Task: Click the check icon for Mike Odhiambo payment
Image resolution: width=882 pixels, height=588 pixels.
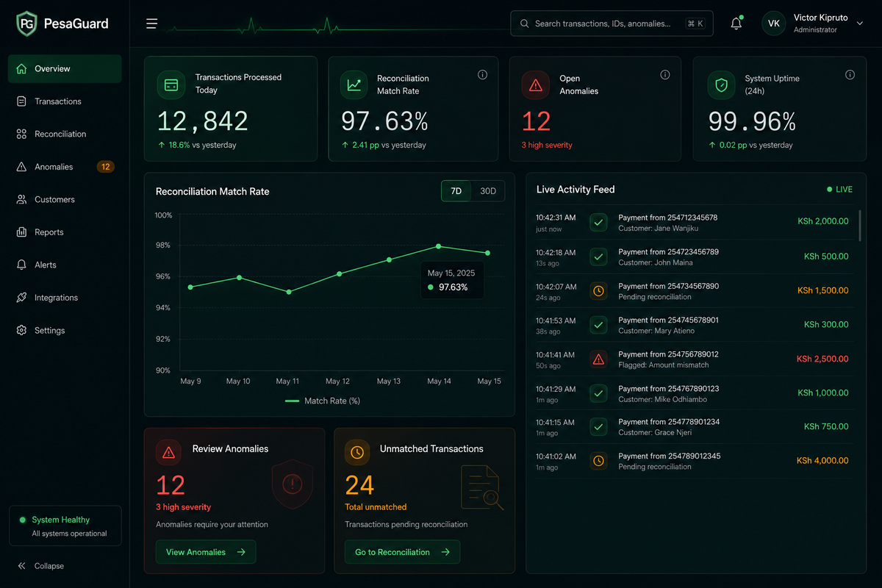Action: pyautogui.click(x=599, y=393)
